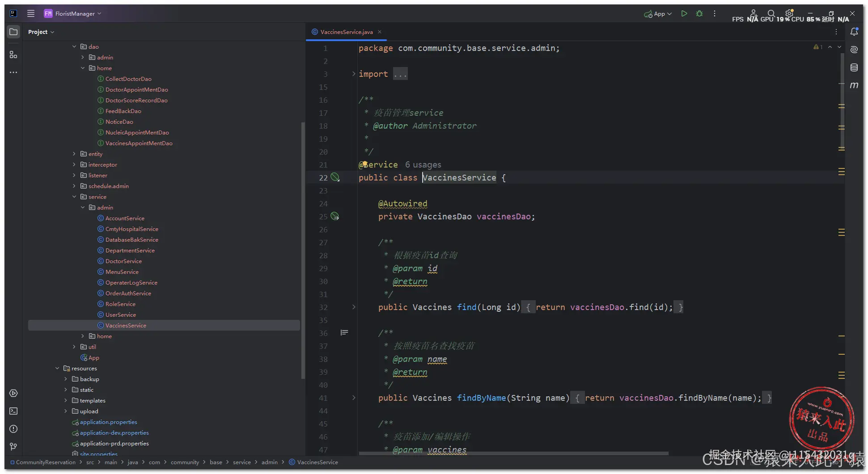The image size is (868, 474).
Task: Unfold the import block on line 3
Action: [354, 74]
